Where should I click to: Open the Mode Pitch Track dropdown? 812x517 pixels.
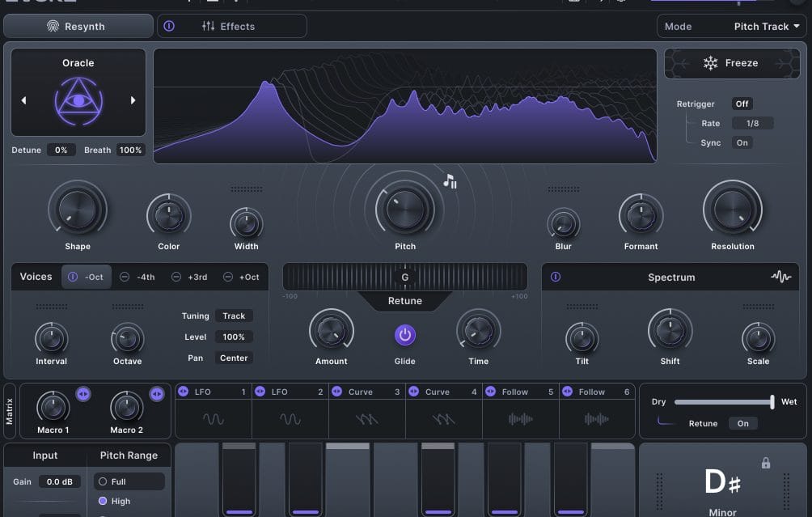point(732,26)
